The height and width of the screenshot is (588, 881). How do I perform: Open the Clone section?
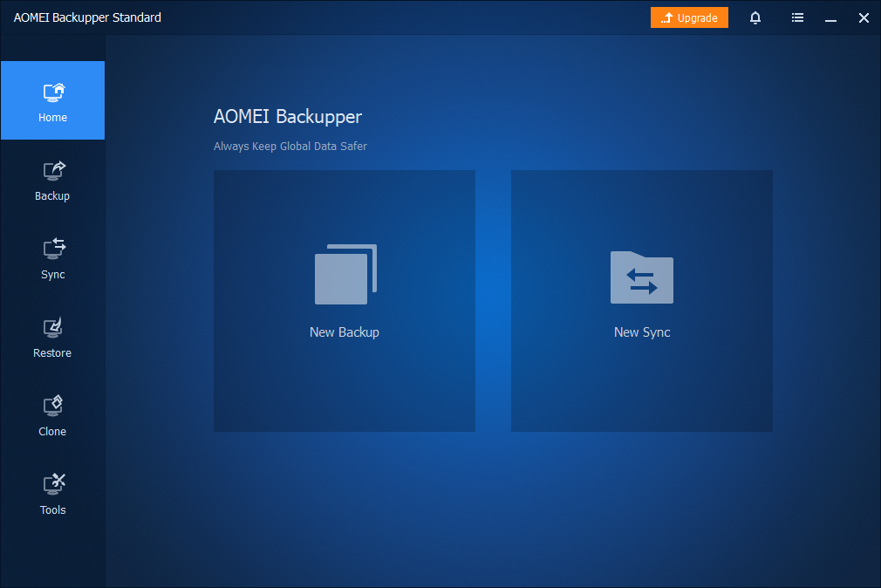pyautogui.click(x=52, y=416)
